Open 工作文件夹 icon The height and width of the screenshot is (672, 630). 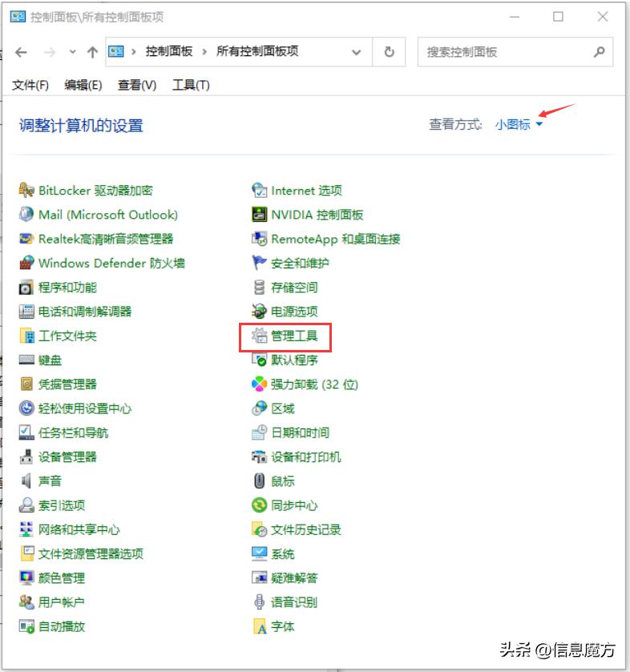pyautogui.click(x=26, y=336)
